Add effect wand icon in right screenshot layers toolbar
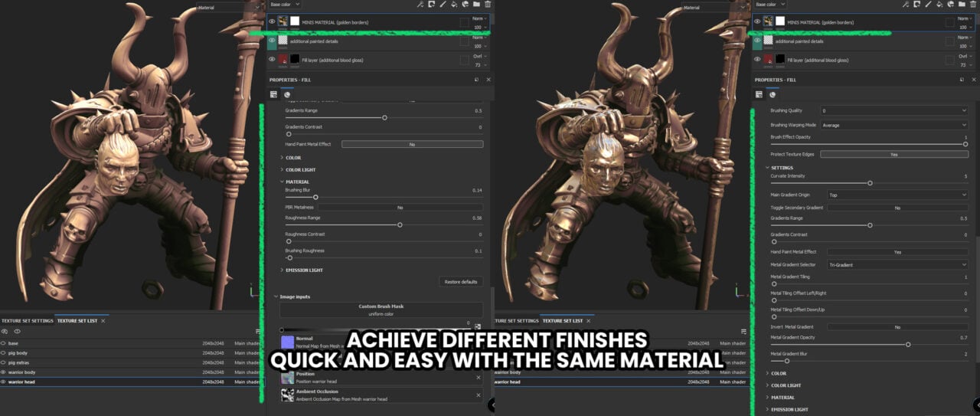 (x=906, y=5)
